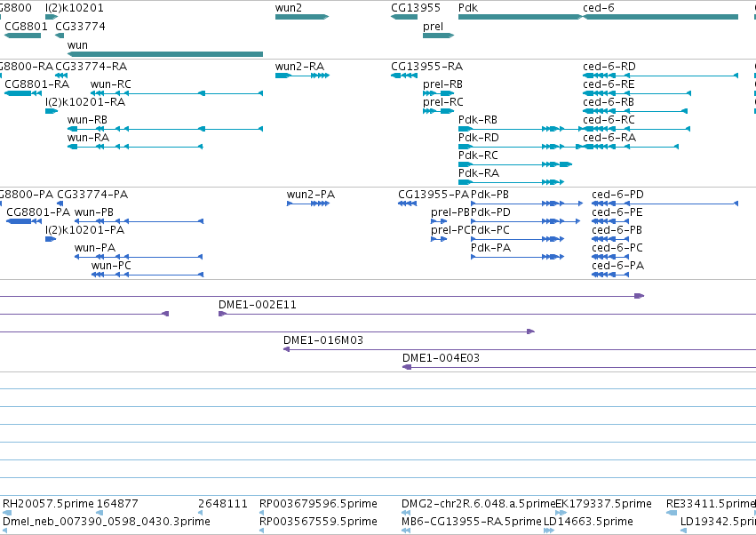
Task: Open RP003679596.5prime feature
Action: tap(318, 504)
